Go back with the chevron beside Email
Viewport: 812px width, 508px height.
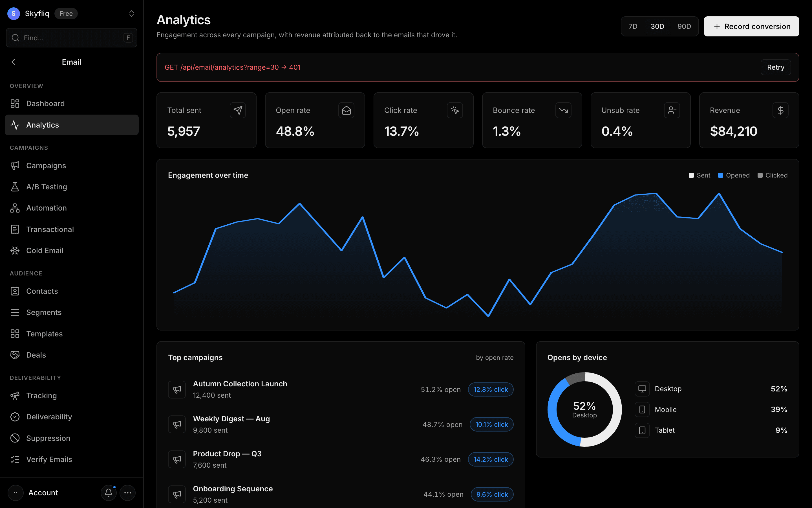click(x=14, y=62)
